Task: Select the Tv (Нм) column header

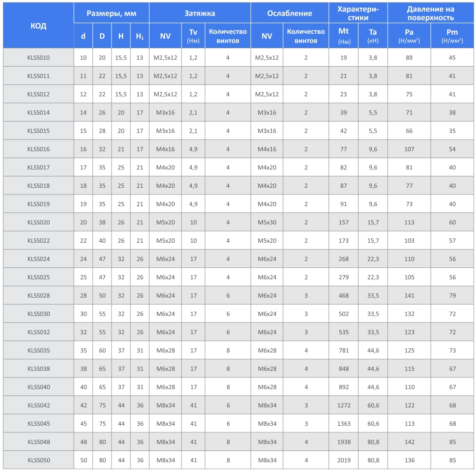Action: click(x=193, y=36)
